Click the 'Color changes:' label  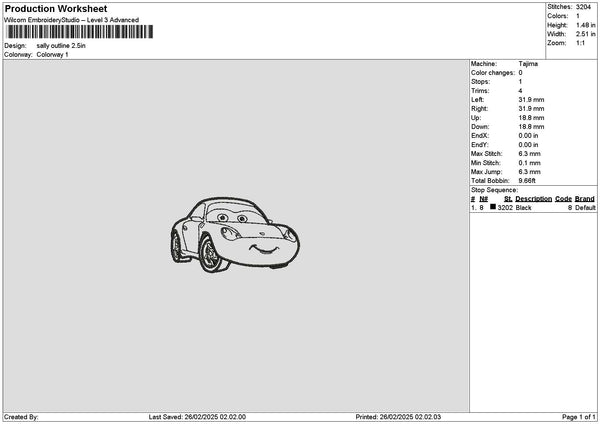pos(493,73)
